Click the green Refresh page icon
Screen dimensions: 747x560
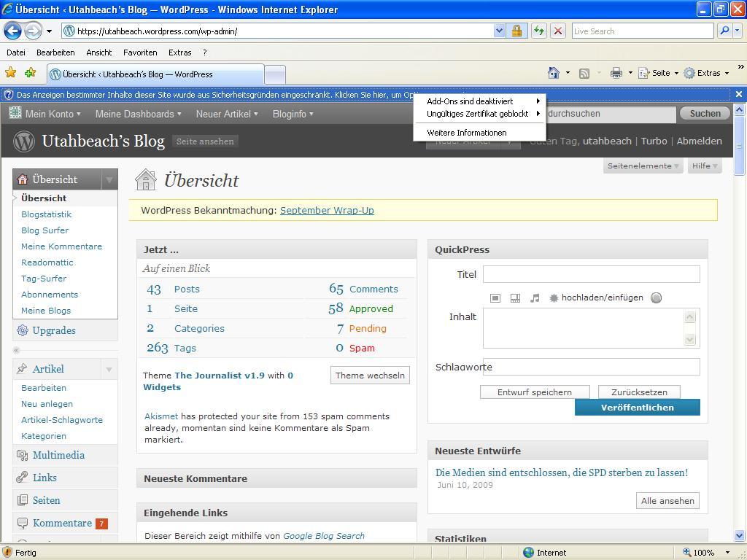(539, 31)
